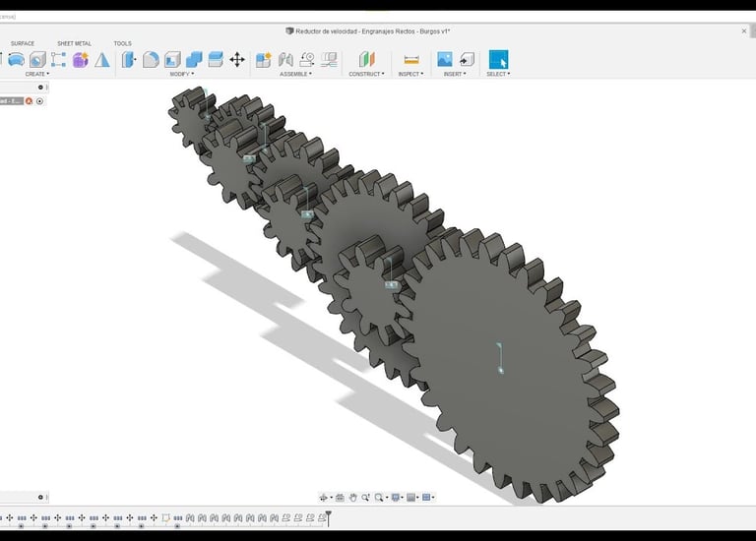
Task: Select the root component row in the browser
Action: [x=12, y=101]
